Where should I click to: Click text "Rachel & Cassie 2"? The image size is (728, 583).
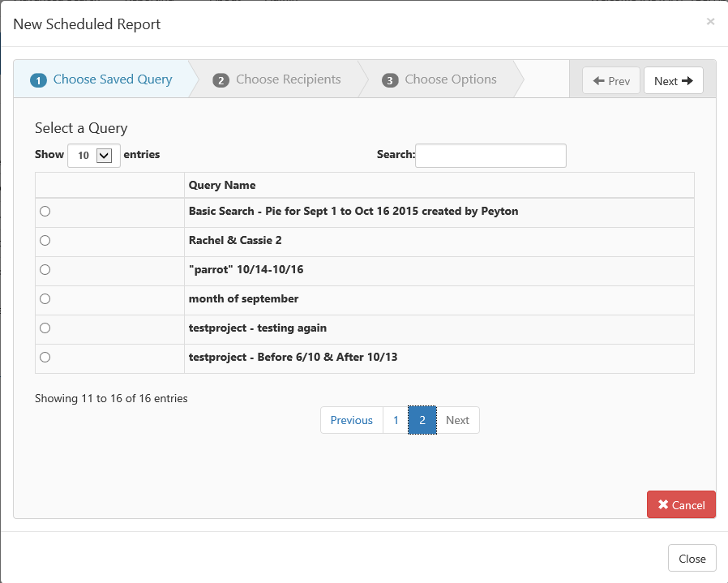pyautogui.click(x=235, y=241)
